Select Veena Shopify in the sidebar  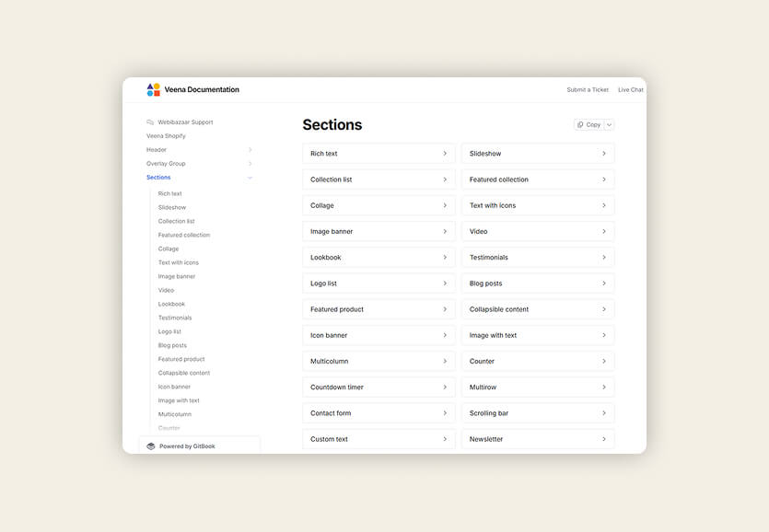point(166,136)
